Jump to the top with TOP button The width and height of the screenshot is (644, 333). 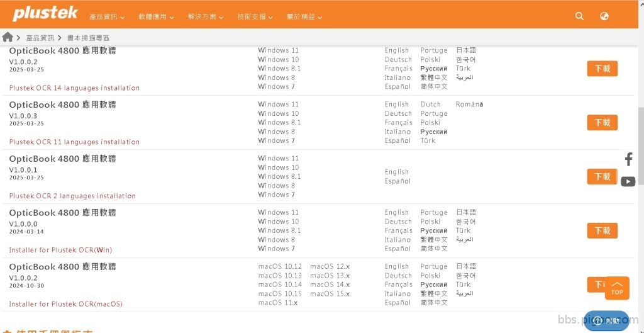click(617, 288)
